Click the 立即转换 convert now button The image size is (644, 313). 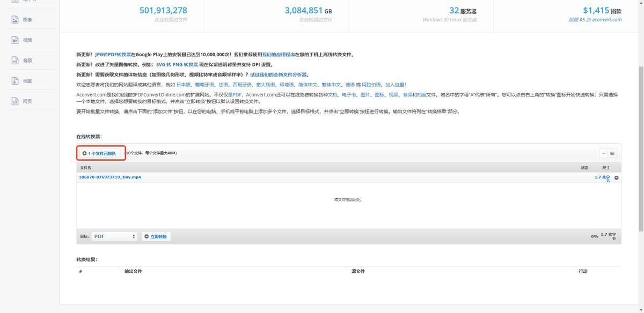[156, 236]
